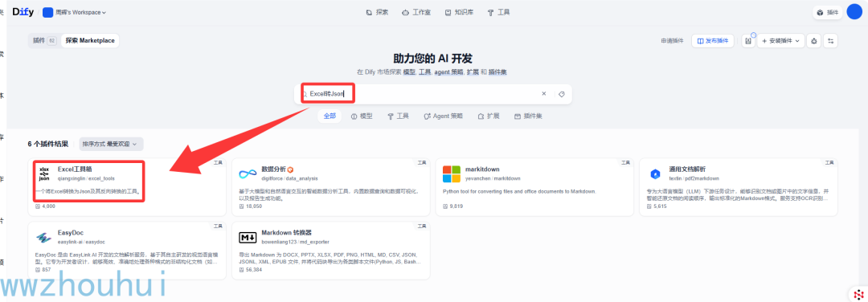
Task: Expand the 安装插件 dropdown
Action: 780,41
